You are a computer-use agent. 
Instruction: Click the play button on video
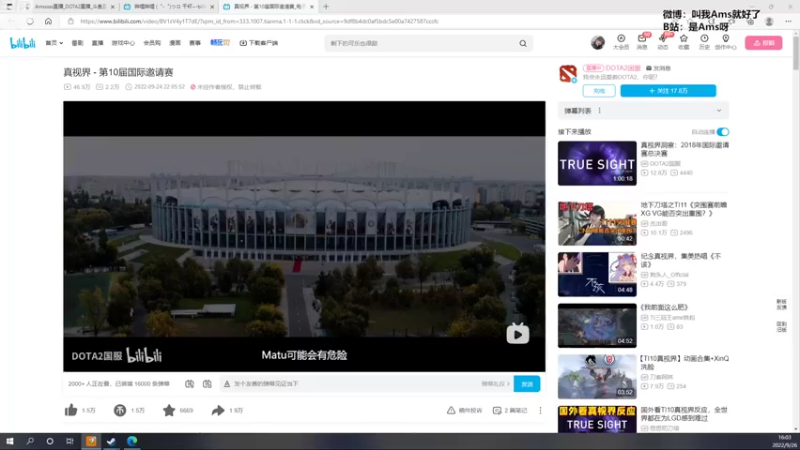click(x=517, y=334)
